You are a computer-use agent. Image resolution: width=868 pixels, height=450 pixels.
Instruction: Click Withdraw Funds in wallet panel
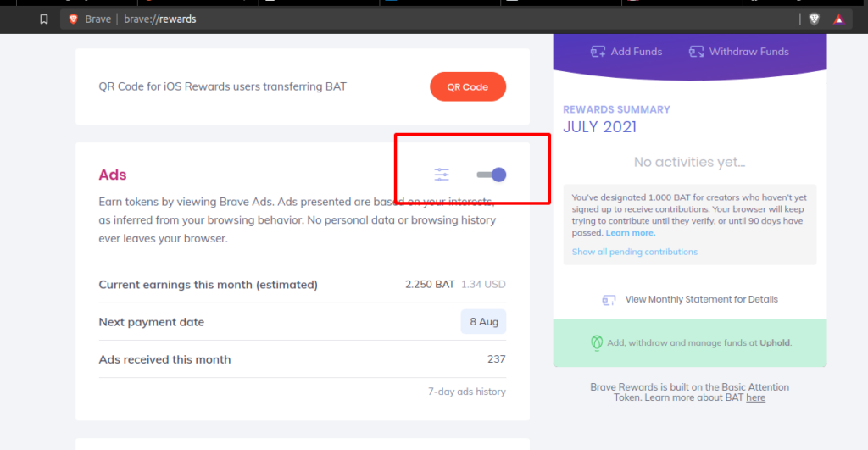coord(739,52)
